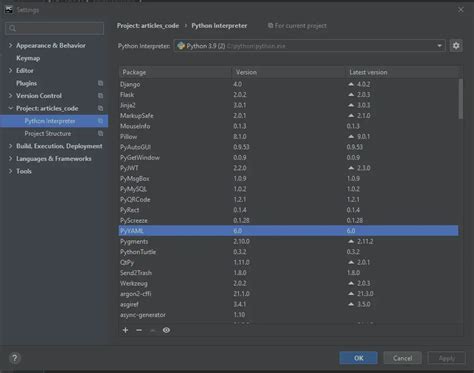Viewport: 474px width, 373px height.
Task: Click the icon beside Project: articles_code in sidebar
Action: [100, 108]
